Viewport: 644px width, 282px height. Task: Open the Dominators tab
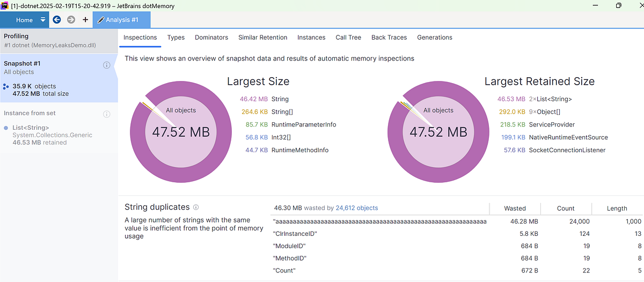[x=211, y=38]
